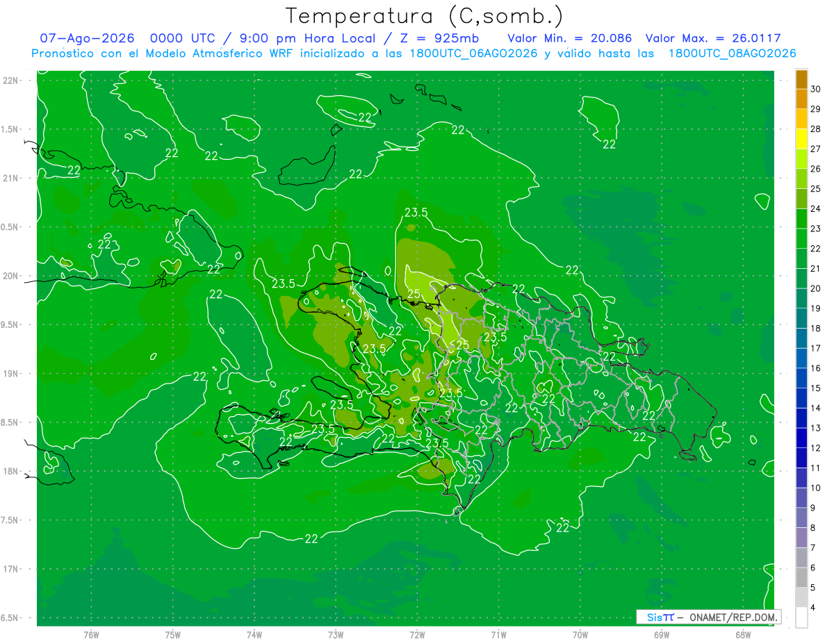834x644 pixels.
Task: Click the '70W' longitude axis label
Action: 580,634
